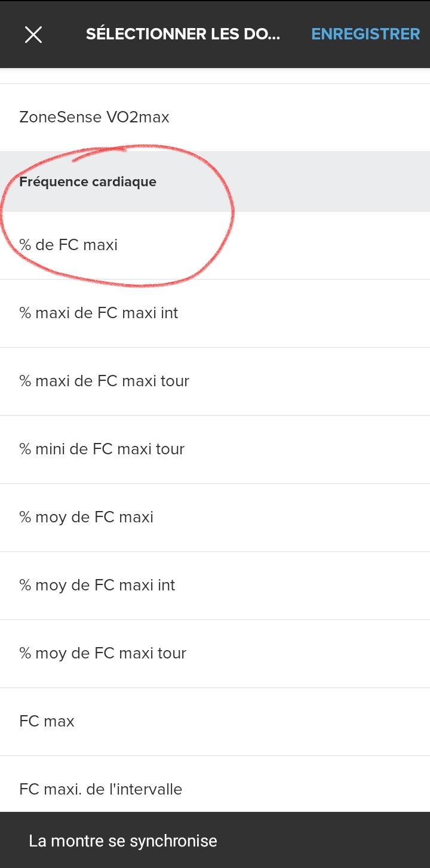Tap "La montre se synchronise" notification
The height and width of the screenshot is (868, 430).
coord(123,841)
